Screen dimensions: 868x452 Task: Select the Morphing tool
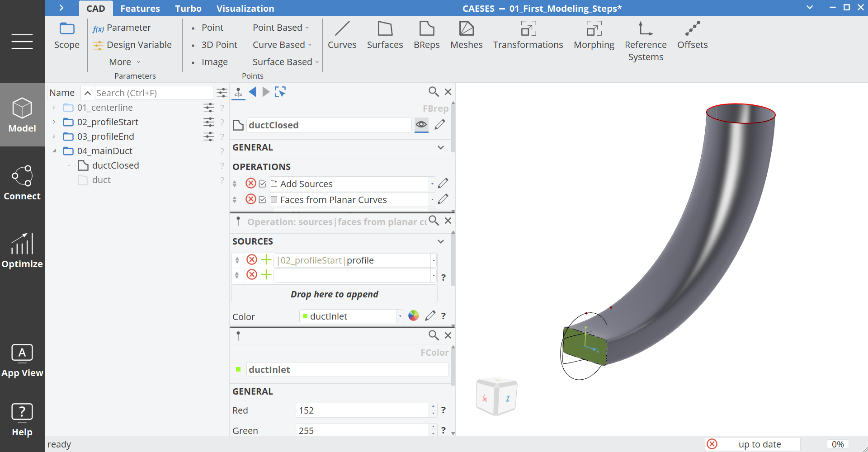coord(594,35)
